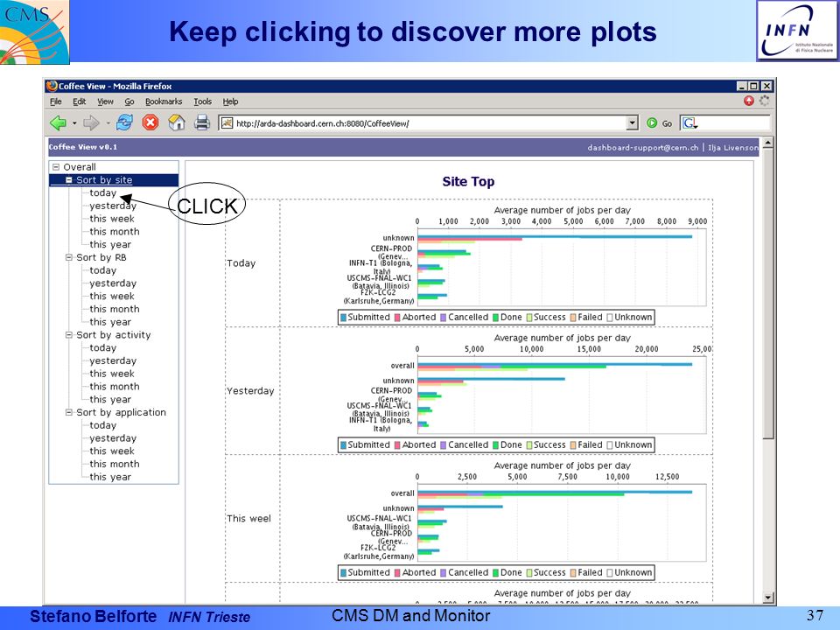This screenshot has height=630, width=840.
Task: Collapse the Overall tree node
Action: point(56,167)
